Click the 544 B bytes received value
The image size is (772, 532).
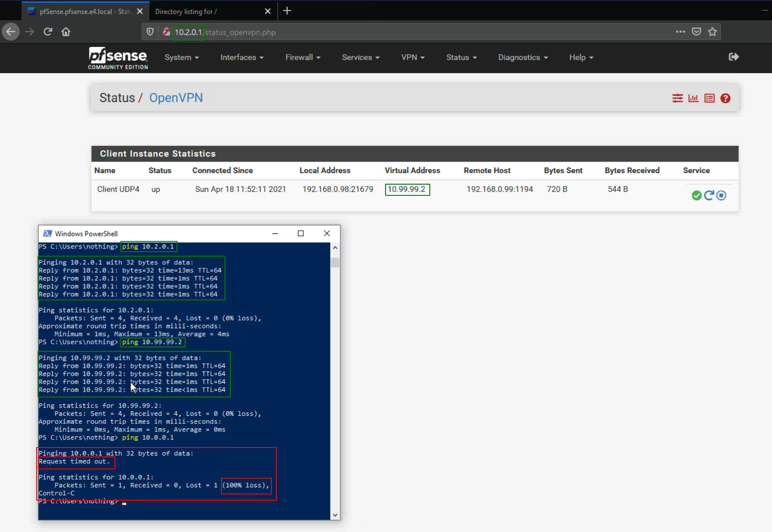point(618,189)
